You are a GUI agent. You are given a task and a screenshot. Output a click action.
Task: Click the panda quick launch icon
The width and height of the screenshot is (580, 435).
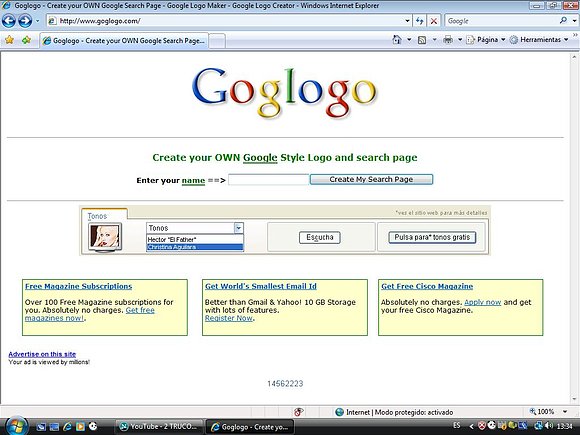click(93, 427)
